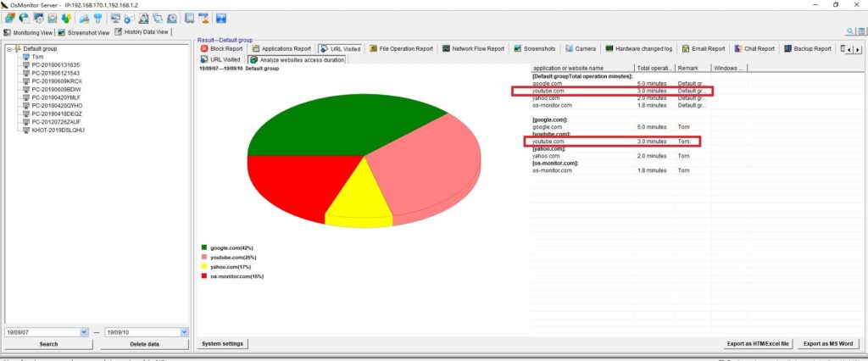Click the red os-monitor.com legend swatch

(204, 275)
